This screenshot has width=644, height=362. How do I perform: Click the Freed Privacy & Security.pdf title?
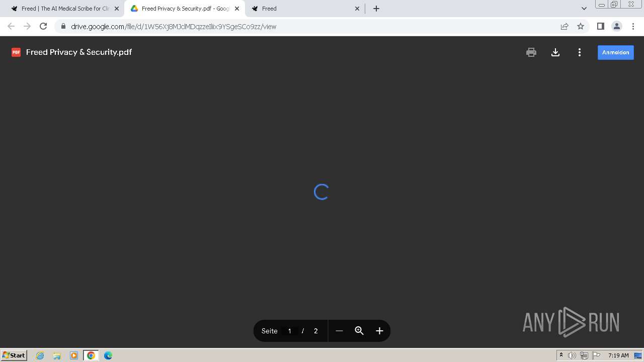79,52
